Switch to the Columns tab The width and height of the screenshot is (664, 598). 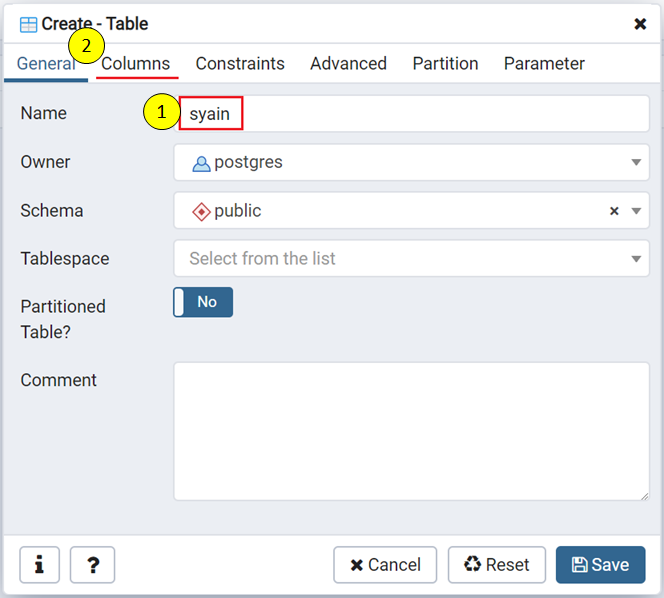tap(136, 63)
